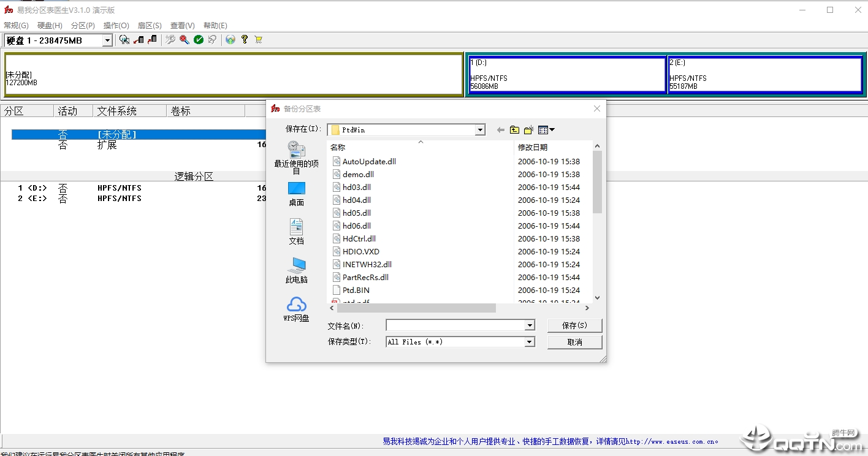Click the 保存(S) save button
This screenshot has width=868, height=456.
(x=574, y=325)
